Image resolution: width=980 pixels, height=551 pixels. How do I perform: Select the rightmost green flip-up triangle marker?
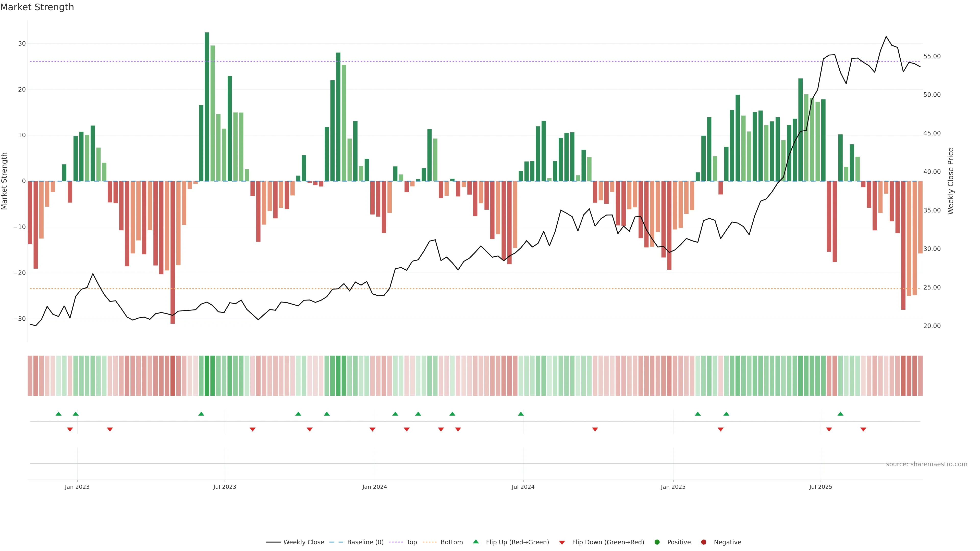click(x=840, y=414)
